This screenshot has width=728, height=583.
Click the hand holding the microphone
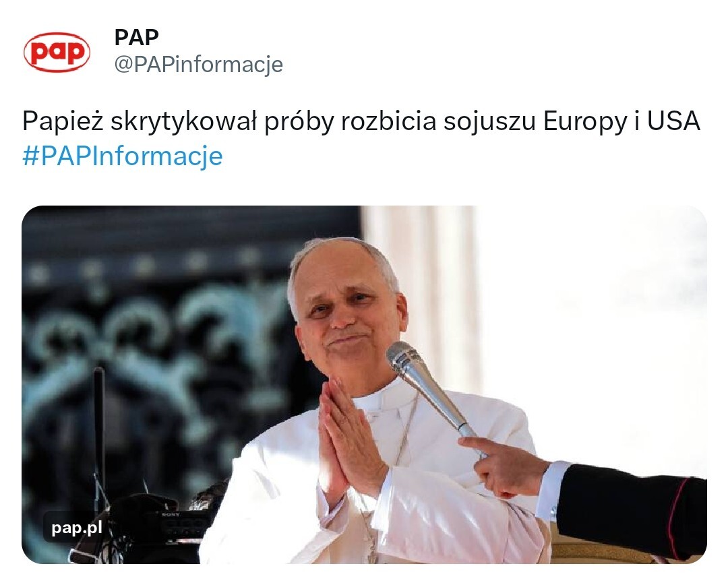[504, 466]
